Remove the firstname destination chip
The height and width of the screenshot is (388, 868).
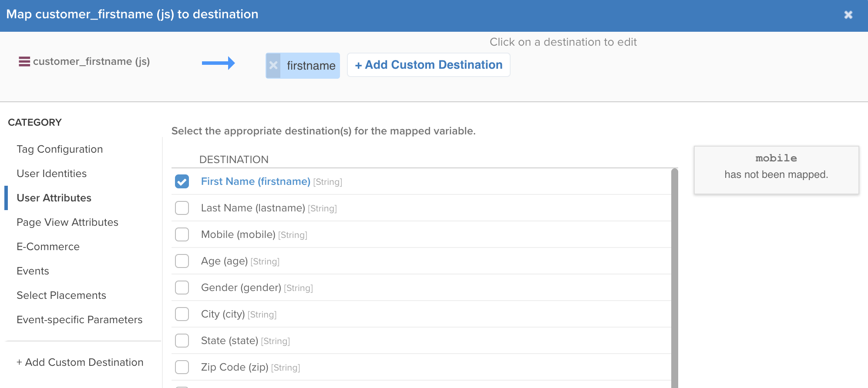[273, 66]
